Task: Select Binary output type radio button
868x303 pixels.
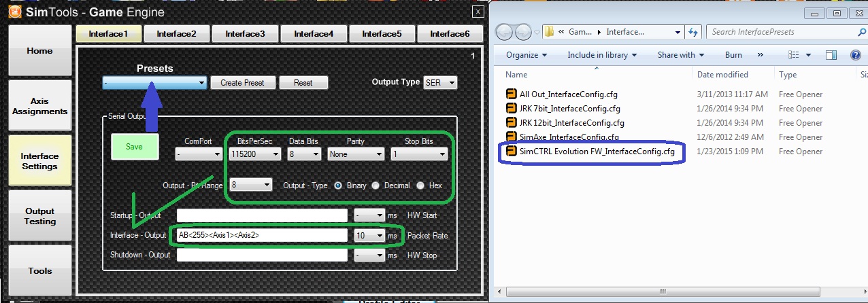Action: coord(338,185)
